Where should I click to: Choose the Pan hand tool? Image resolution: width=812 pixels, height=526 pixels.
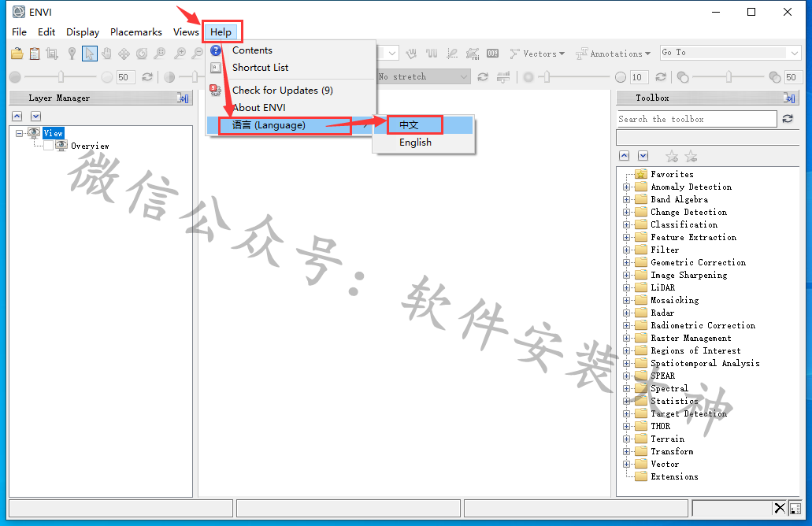tap(106, 54)
